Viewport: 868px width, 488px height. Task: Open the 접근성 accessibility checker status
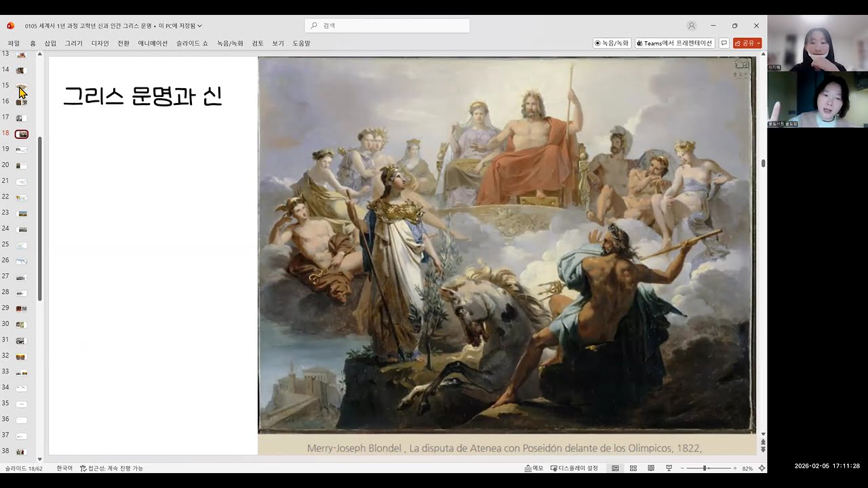[112, 468]
